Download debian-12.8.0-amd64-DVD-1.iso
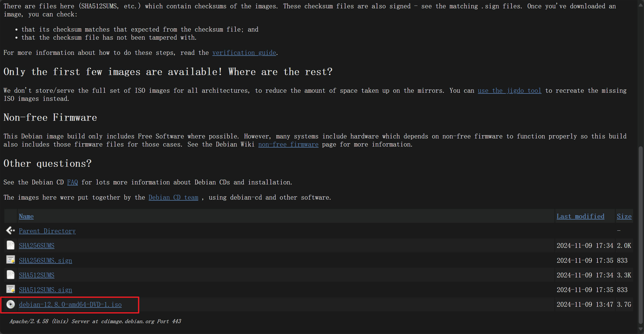Screen dimensions: 644x334 pos(70,304)
